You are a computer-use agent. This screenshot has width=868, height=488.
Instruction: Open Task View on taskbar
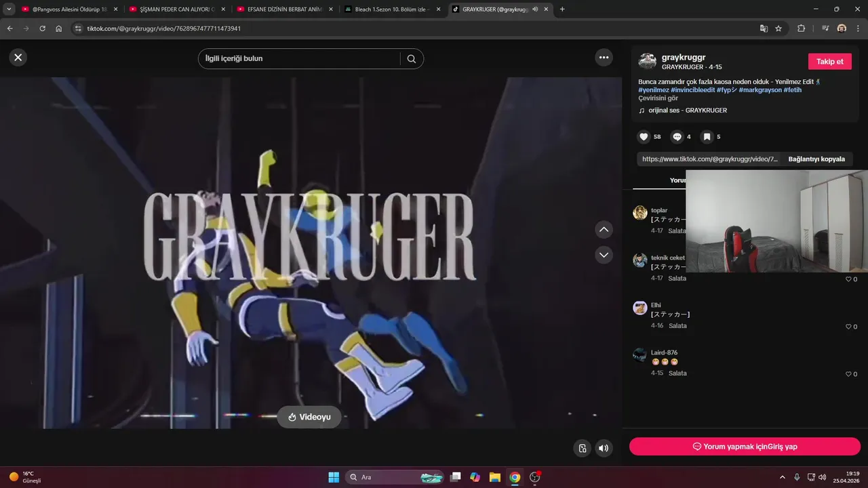point(456,477)
